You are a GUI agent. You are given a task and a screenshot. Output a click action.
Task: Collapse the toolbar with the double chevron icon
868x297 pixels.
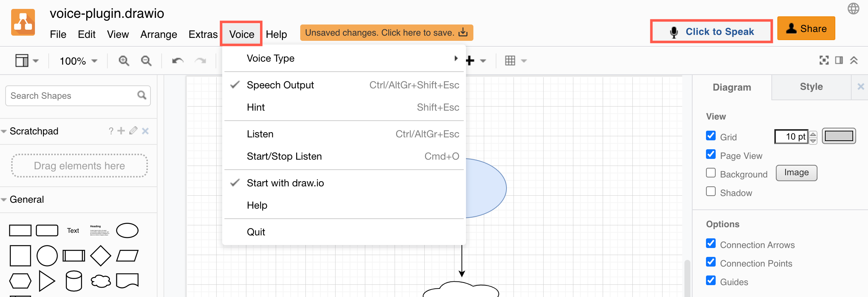click(854, 60)
